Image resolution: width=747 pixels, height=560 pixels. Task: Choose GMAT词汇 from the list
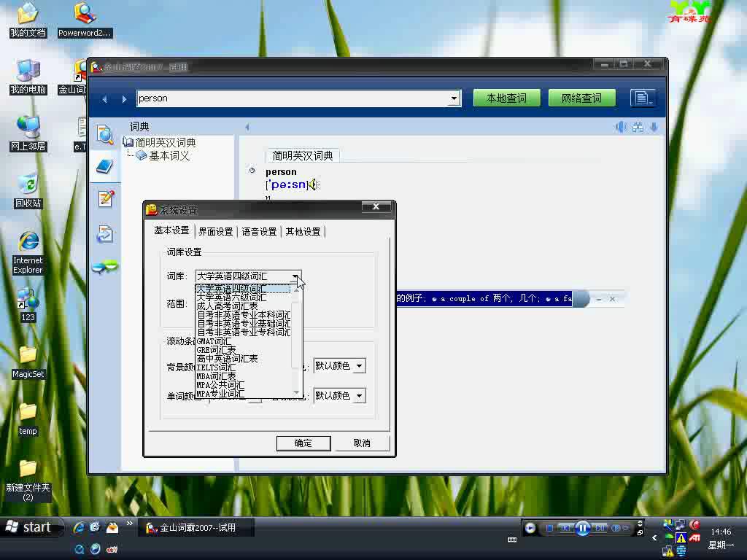pyautogui.click(x=243, y=341)
